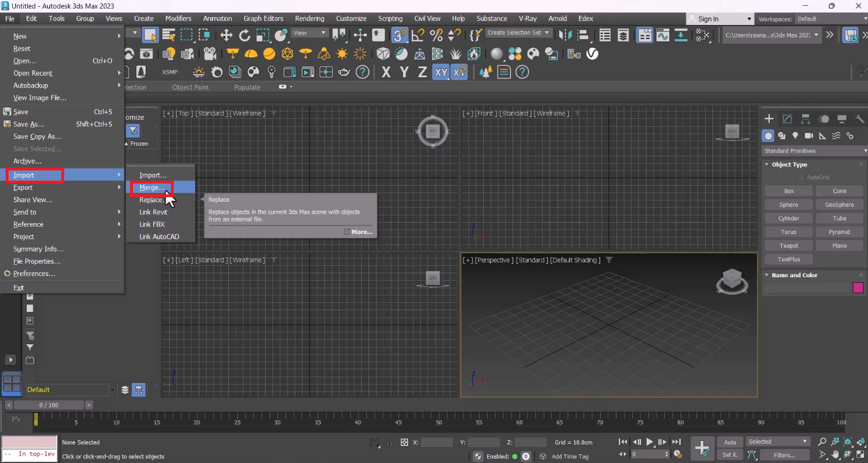This screenshot has height=463, width=868.
Task: Click the object color swatch
Action: (x=858, y=288)
